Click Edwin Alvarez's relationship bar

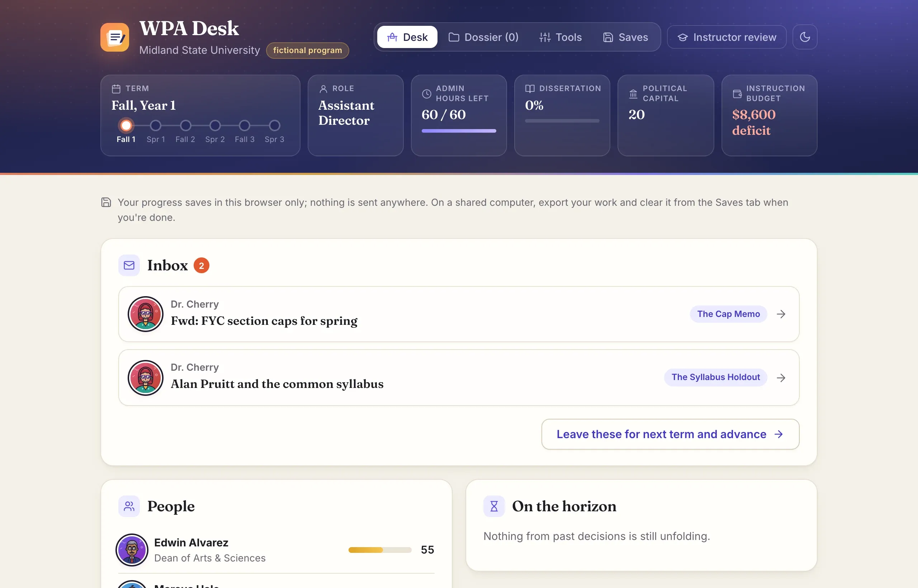[380, 550]
